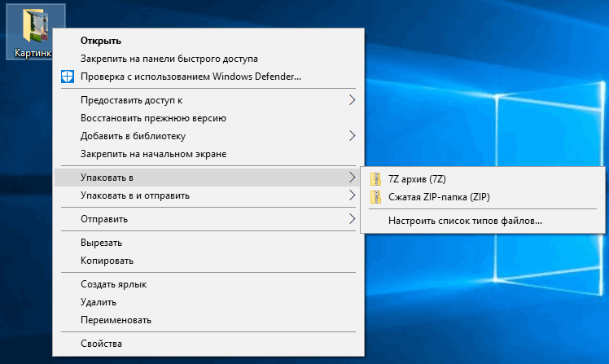Select the highlighted Упаковать в entry
The height and width of the screenshot is (364, 609).
pos(208,178)
